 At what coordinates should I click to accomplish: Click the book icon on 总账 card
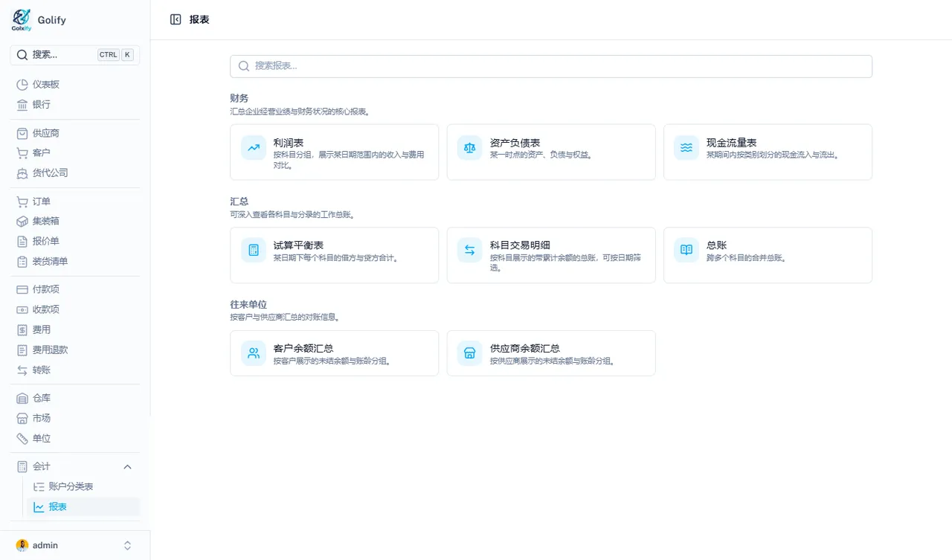(x=686, y=250)
